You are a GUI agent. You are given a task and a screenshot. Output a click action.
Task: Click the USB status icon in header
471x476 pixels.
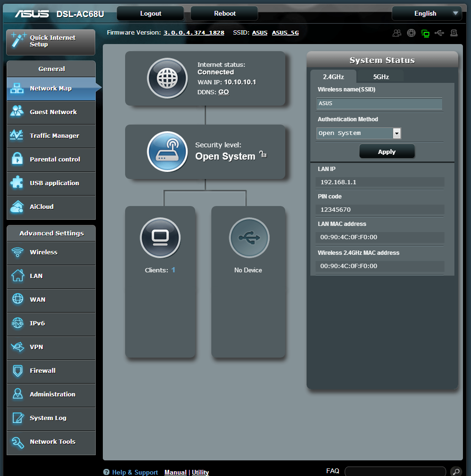(x=439, y=33)
